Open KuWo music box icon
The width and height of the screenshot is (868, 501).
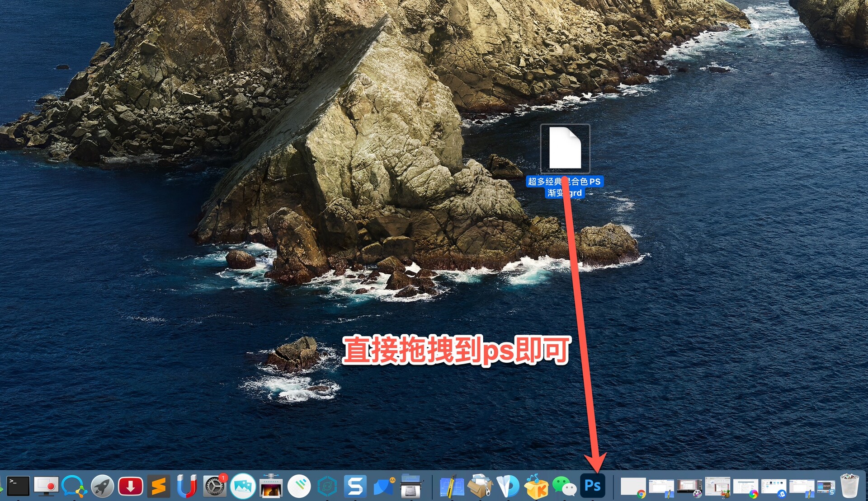[536, 487]
